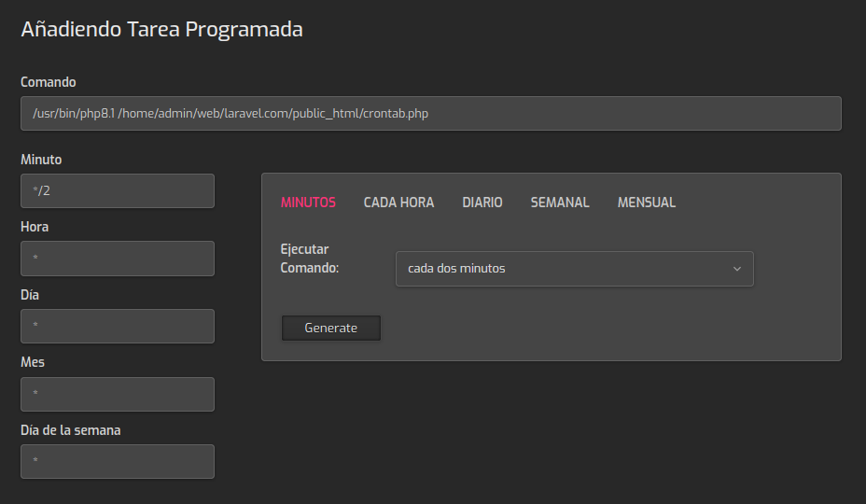
Task: Click the 'Día' label
Action: click(30, 295)
